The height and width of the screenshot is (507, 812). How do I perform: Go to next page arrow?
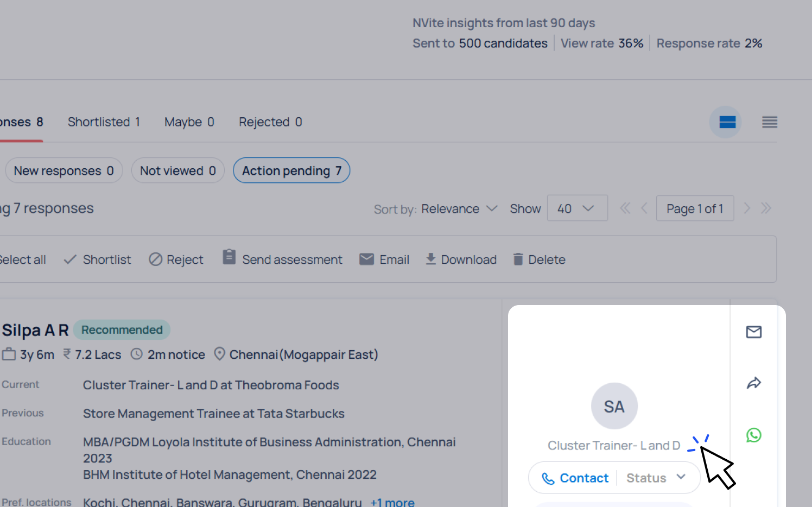click(747, 208)
